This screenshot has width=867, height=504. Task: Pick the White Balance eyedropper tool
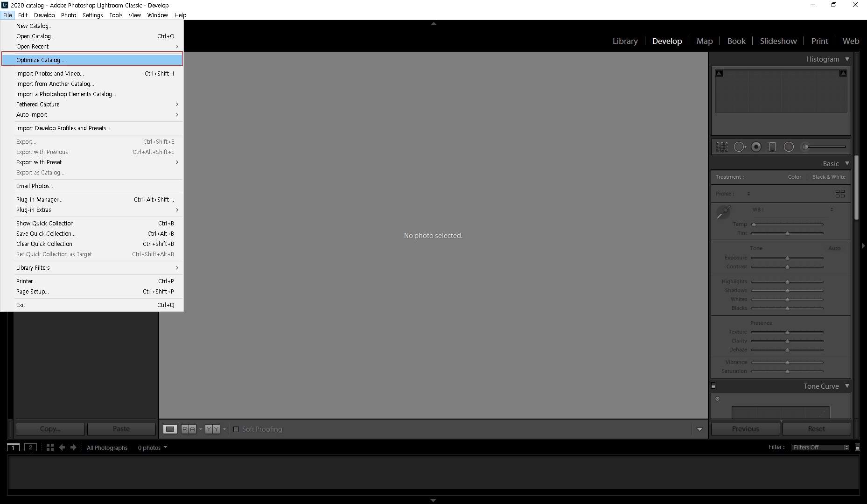pyautogui.click(x=723, y=212)
